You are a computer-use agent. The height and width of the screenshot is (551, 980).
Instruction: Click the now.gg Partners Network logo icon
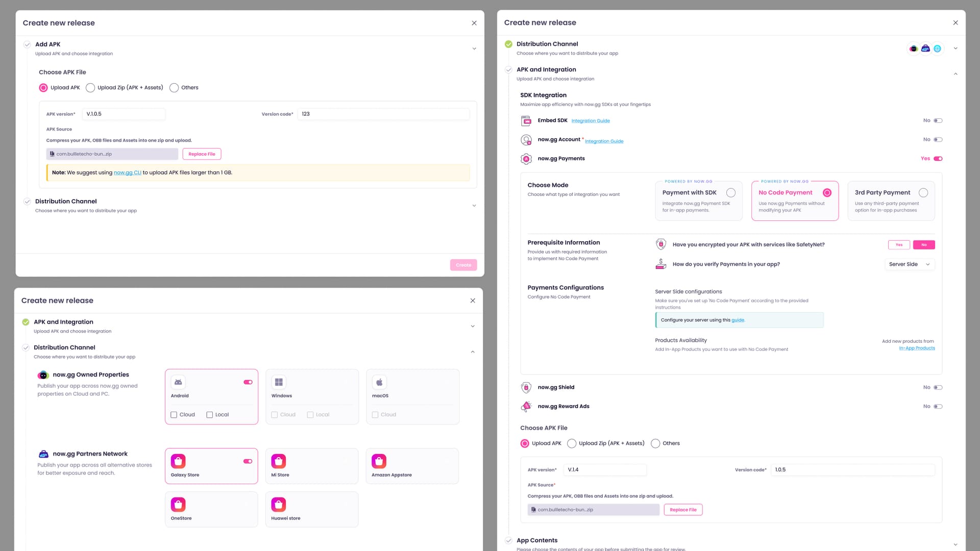(43, 454)
